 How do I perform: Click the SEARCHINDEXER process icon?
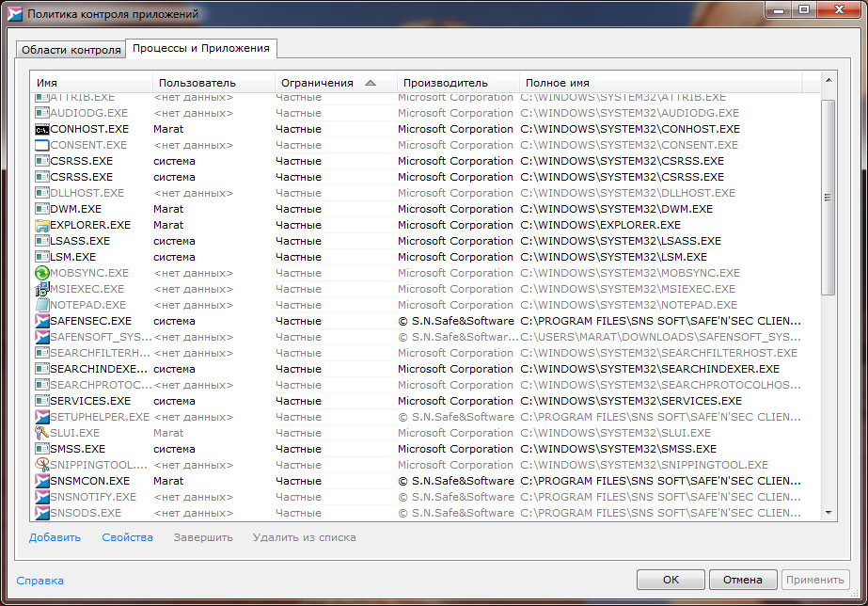pyautogui.click(x=42, y=369)
